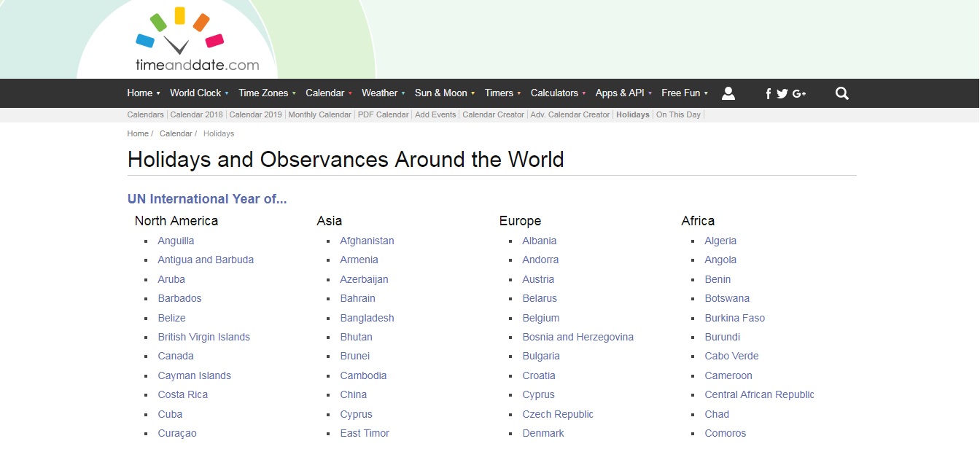Open the UN International Year of link

click(x=207, y=199)
